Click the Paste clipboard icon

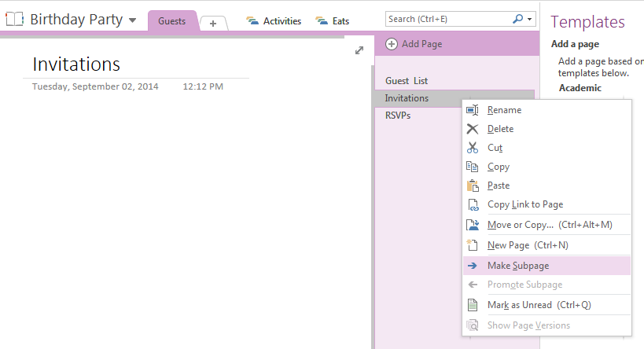click(x=473, y=186)
